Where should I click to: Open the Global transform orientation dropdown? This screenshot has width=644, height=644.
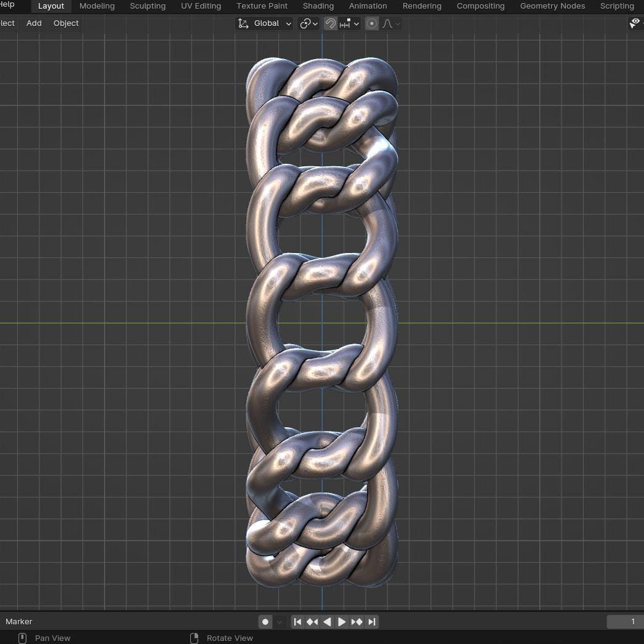click(x=265, y=23)
